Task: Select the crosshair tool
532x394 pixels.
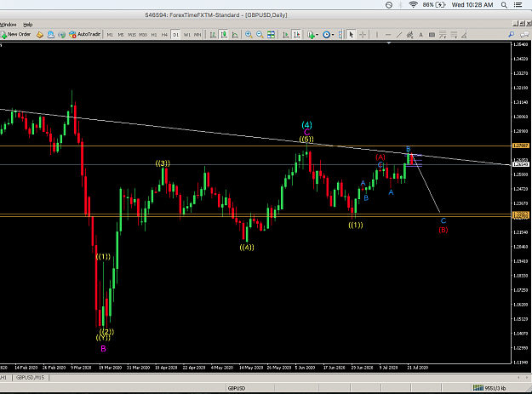Action: click(x=363, y=35)
